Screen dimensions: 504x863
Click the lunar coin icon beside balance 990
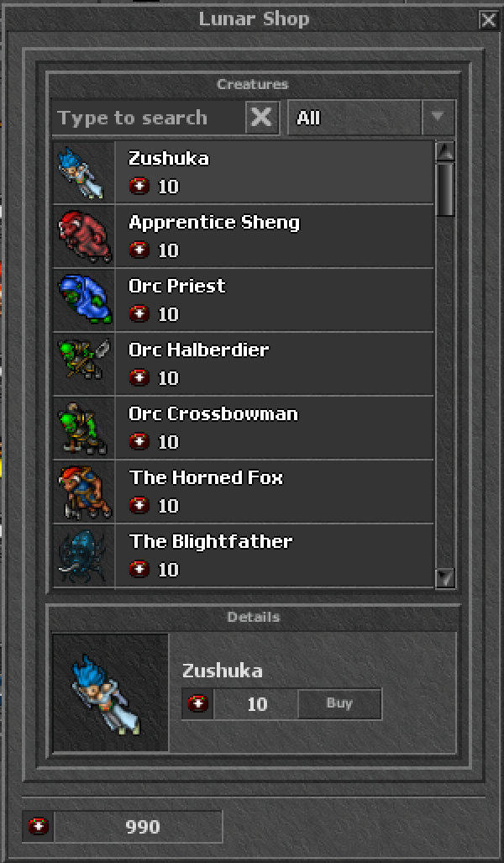pyautogui.click(x=38, y=826)
